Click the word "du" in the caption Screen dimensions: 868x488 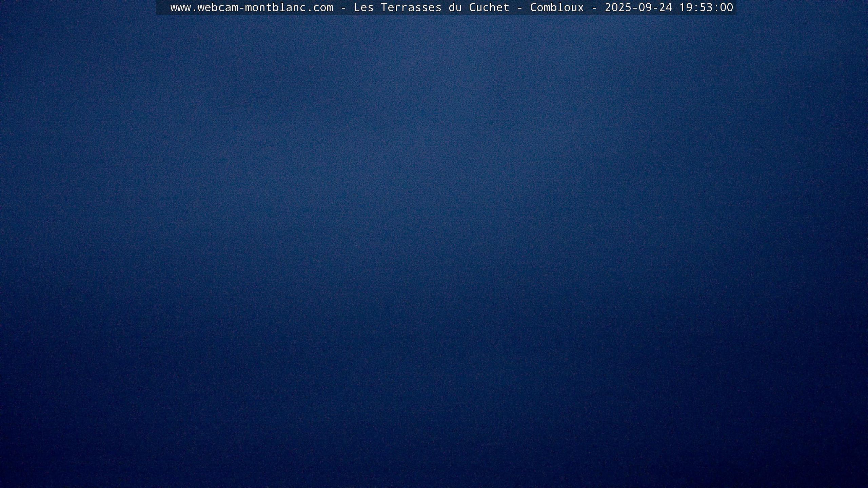455,7
